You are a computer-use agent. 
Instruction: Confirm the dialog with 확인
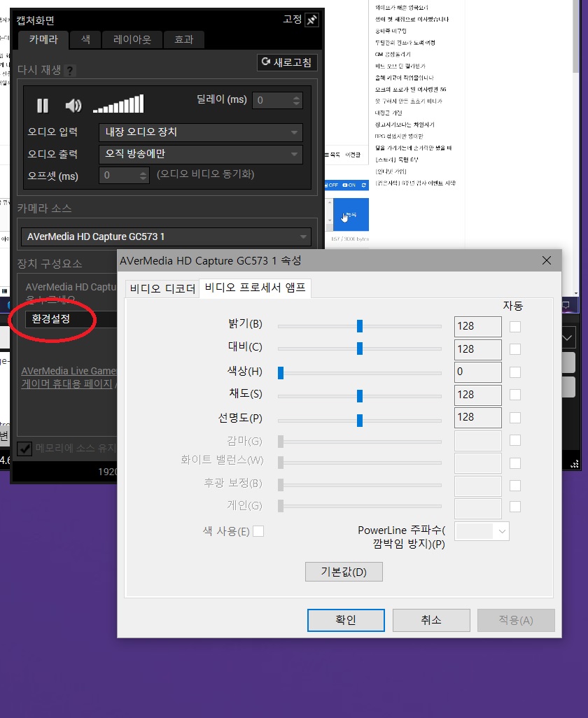(x=346, y=620)
